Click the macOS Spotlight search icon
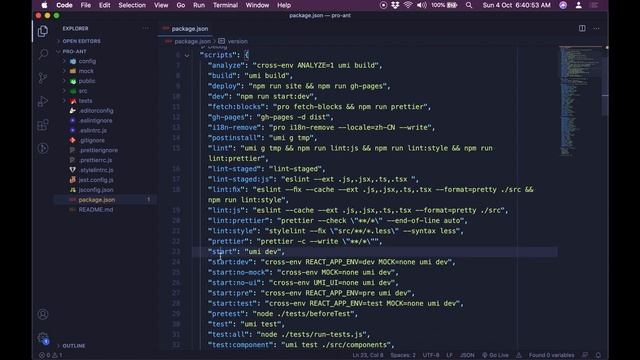 click(x=469, y=5)
